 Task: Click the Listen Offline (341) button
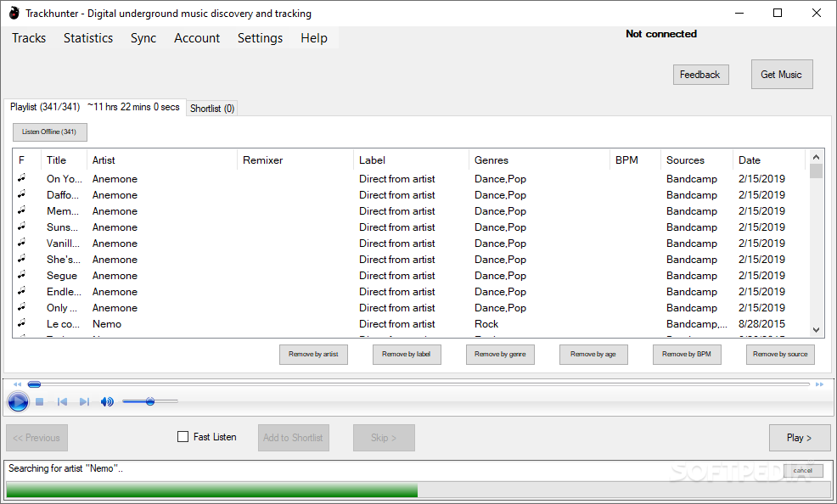(49, 132)
